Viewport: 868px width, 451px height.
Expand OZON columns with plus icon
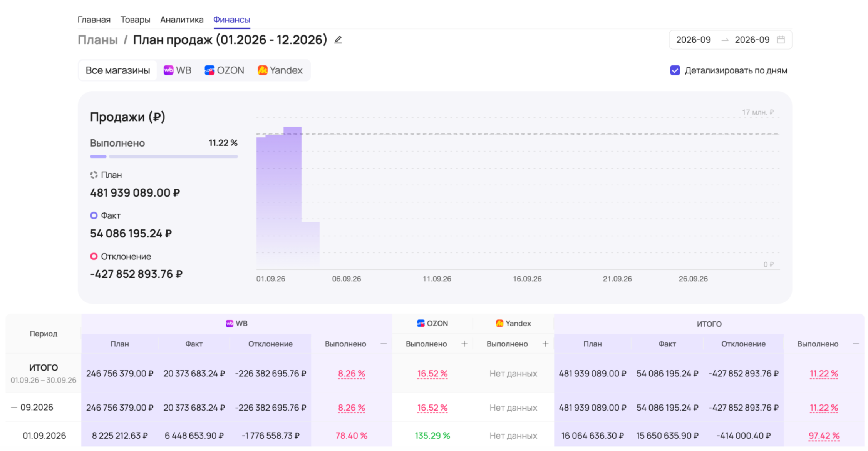pyautogui.click(x=464, y=344)
